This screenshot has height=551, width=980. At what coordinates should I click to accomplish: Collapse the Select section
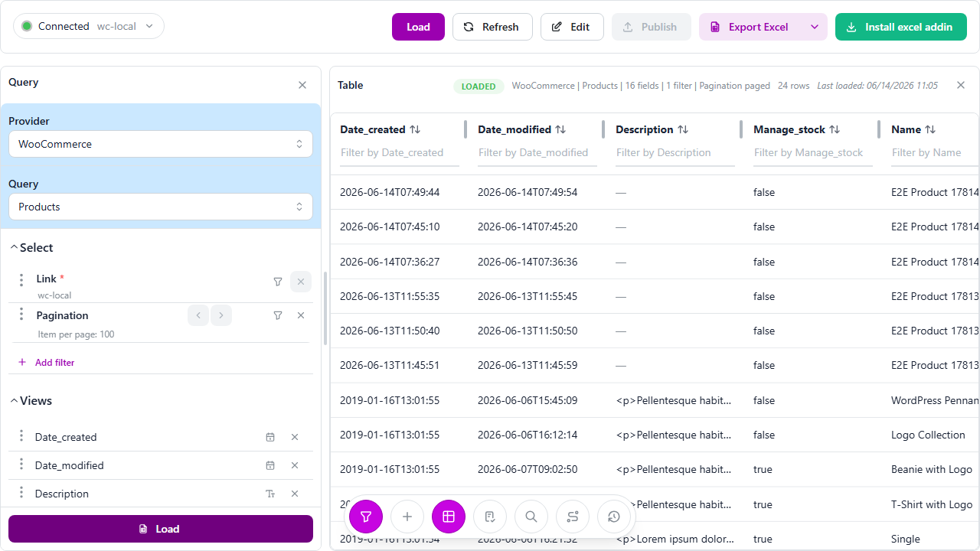(x=31, y=247)
